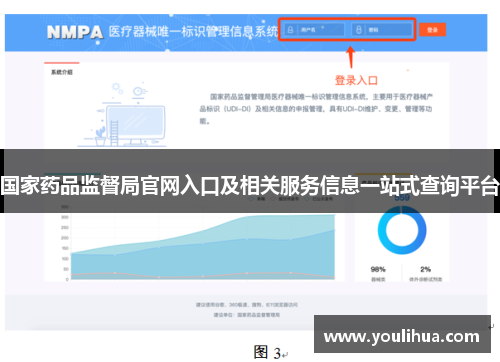This screenshot has width=500, height=362.
Task: Click the 体外诊断试剂类 label below 2%
Action: (425, 279)
